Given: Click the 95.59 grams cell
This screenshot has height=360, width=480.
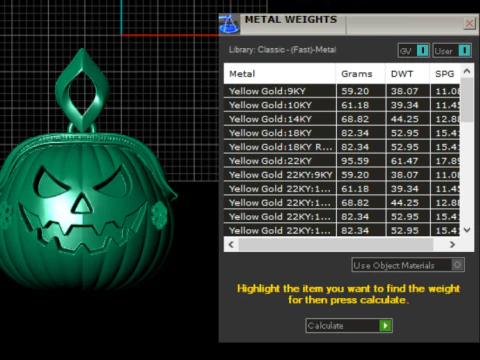Looking at the screenshot, I should pyautogui.click(x=361, y=161).
